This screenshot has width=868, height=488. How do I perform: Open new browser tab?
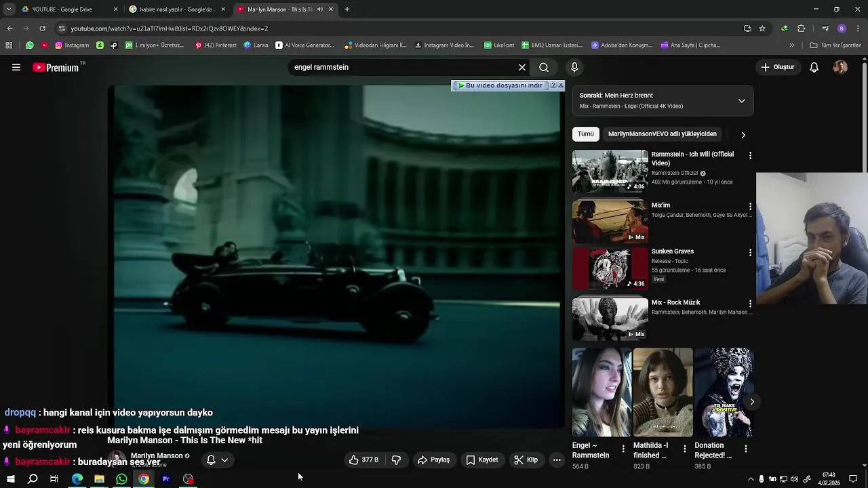[x=347, y=9]
